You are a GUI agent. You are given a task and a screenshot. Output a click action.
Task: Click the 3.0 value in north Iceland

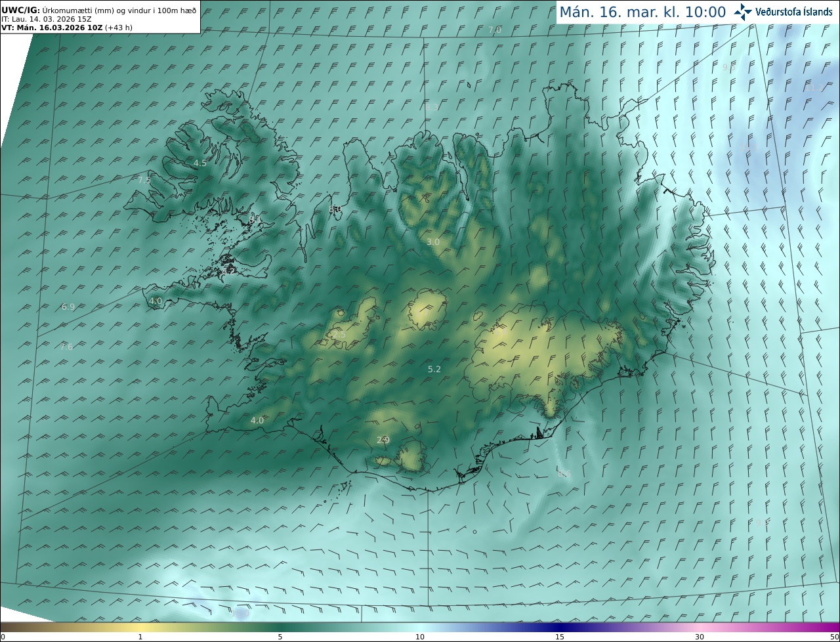pyautogui.click(x=433, y=242)
